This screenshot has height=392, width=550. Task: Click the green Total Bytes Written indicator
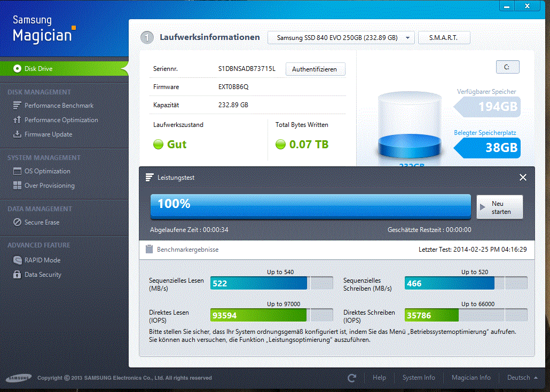[x=280, y=145]
